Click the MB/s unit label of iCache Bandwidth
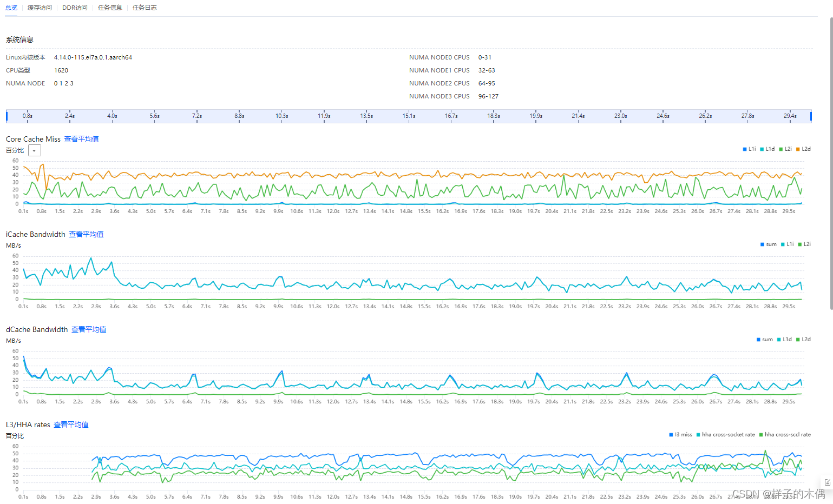833x504 pixels. click(x=14, y=246)
